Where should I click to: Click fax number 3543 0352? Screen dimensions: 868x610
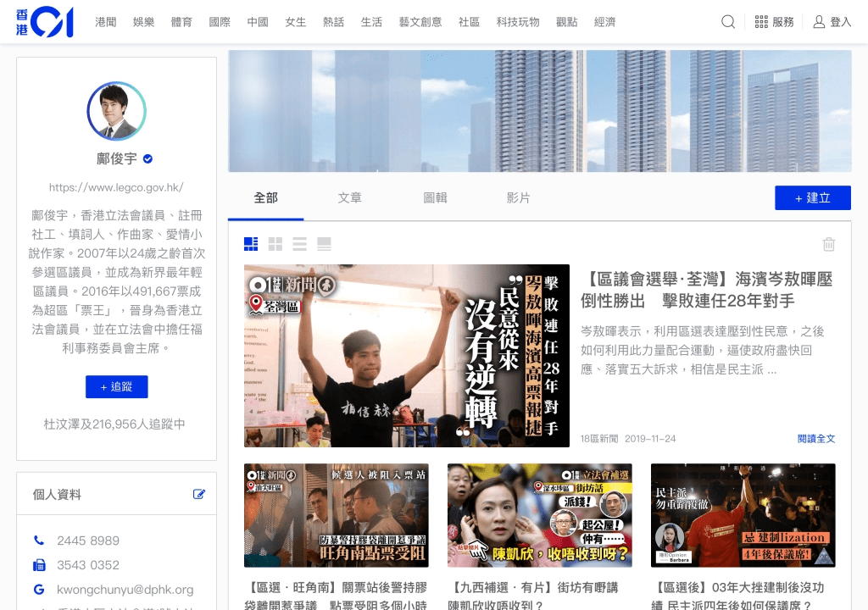88,565
